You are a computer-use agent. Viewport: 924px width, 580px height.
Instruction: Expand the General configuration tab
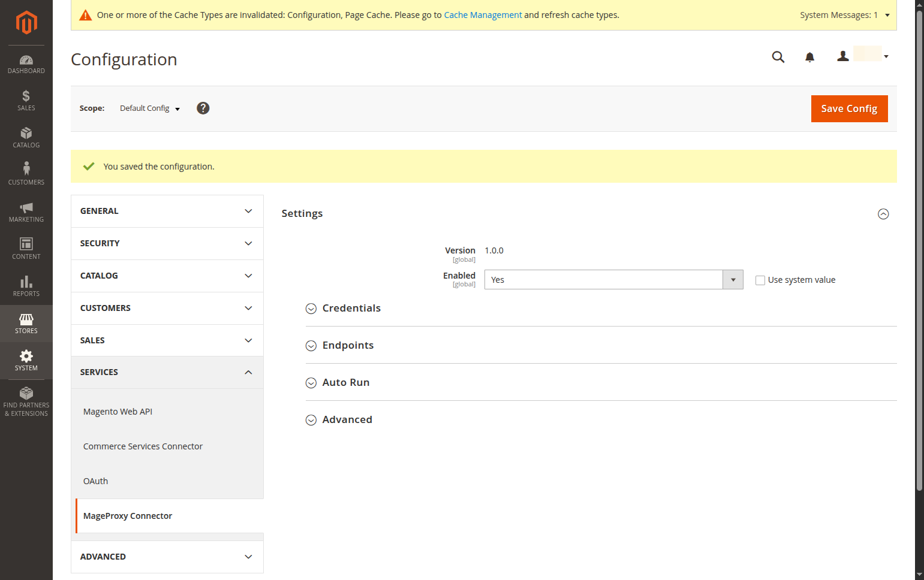167,211
